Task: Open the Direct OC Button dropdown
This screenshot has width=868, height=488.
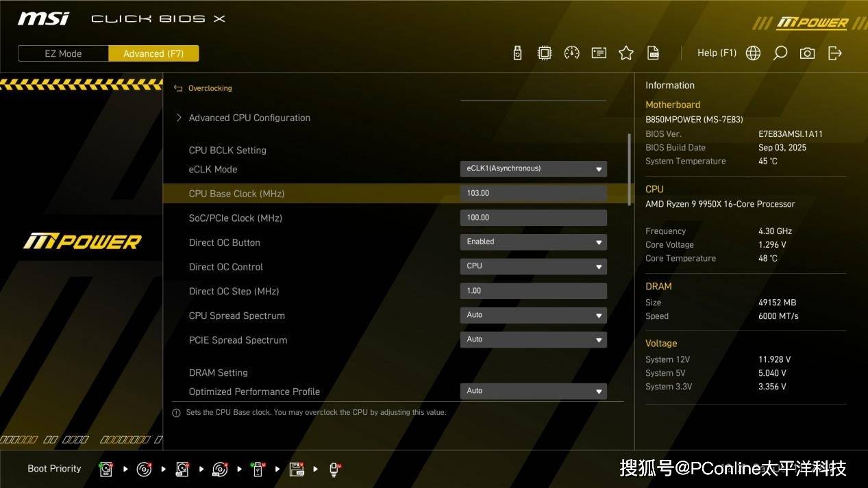Action: [533, 242]
